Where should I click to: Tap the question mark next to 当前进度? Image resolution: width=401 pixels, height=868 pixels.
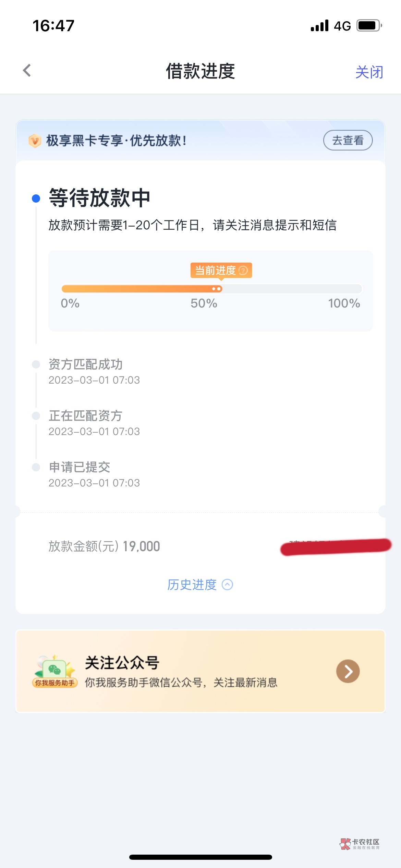pos(243,270)
